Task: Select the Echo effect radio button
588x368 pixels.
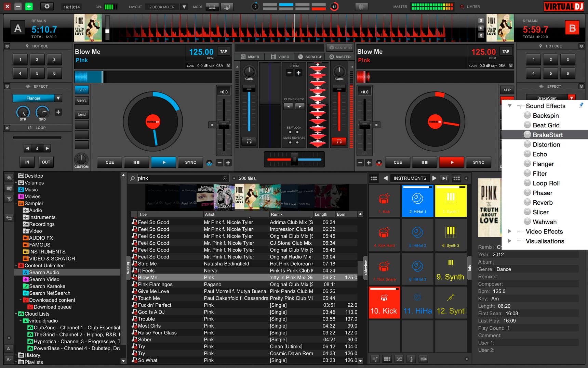Action: pyautogui.click(x=527, y=154)
